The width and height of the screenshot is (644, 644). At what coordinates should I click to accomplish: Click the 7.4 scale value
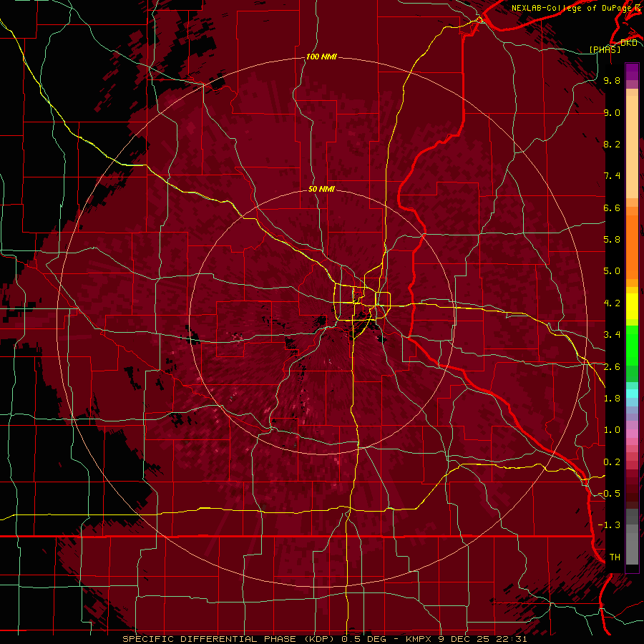coord(612,176)
